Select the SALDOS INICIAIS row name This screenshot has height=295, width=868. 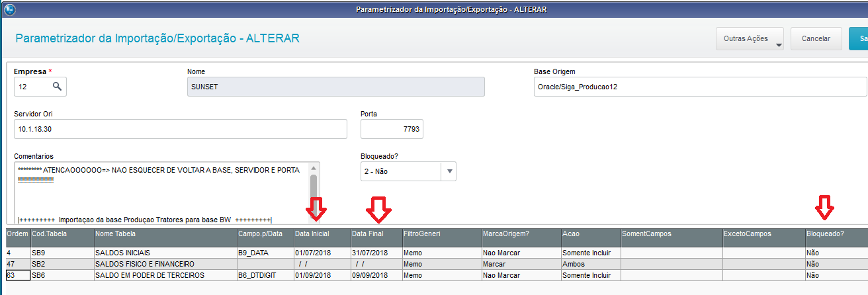(165, 253)
